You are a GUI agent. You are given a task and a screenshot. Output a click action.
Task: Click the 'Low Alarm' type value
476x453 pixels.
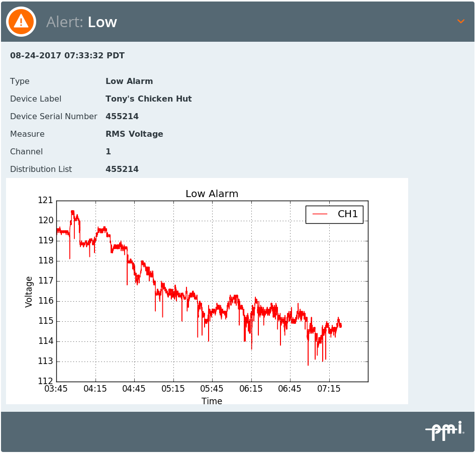pyautogui.click(x=129, y=81)
